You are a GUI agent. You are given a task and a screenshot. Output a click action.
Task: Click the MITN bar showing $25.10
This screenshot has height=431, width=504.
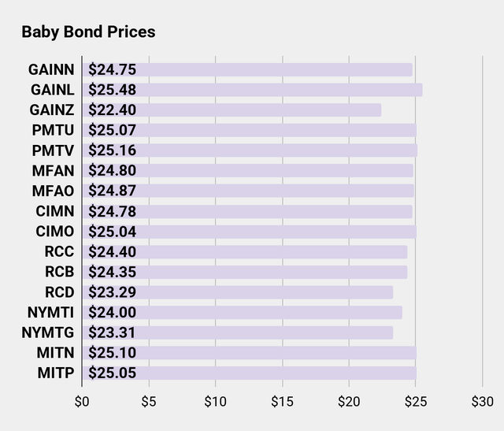tap(249, 353)
